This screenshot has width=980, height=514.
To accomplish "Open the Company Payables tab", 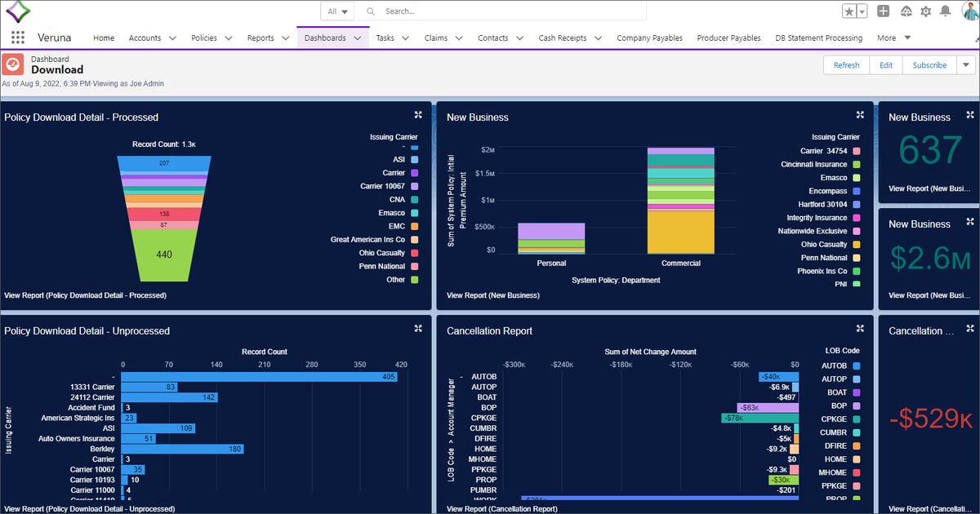I will (x=649, y=38).
